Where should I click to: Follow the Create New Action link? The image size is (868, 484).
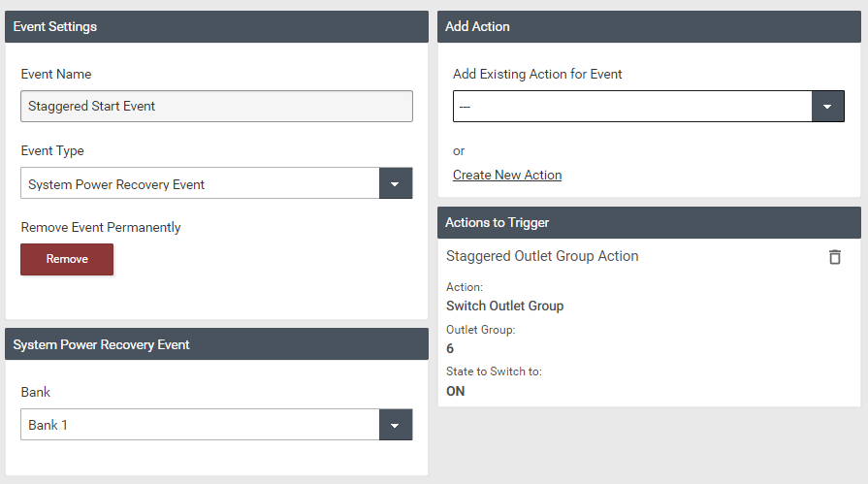(x=507, y=176)
